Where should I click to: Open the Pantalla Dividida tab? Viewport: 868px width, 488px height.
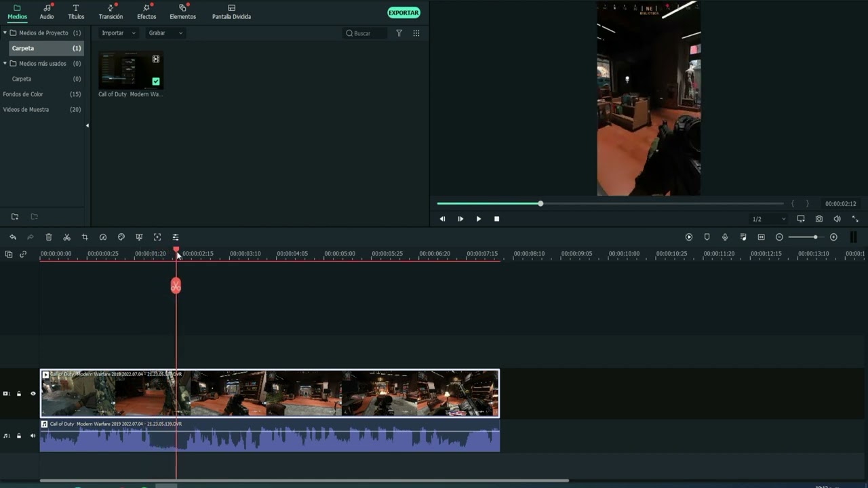[x=231, y=12]
